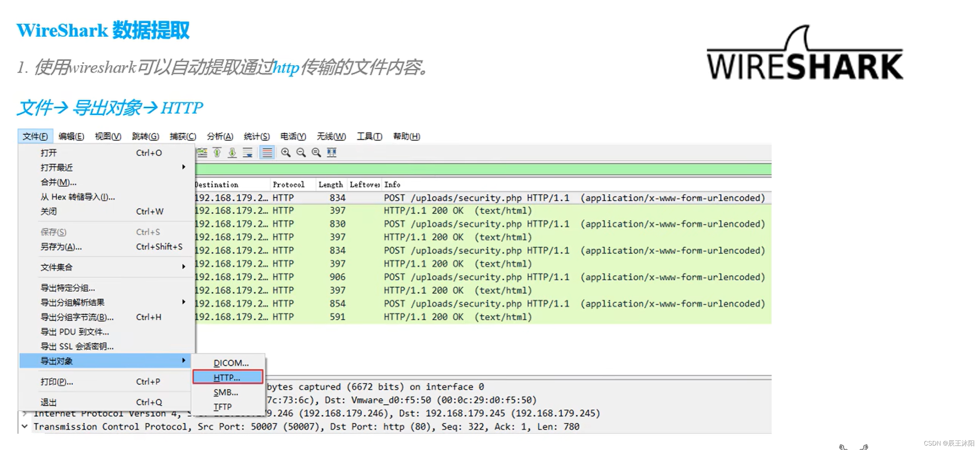This screenshot has width=980, height=450.
Task: Open the 捕获(C) menu
Action: point(183,136)
